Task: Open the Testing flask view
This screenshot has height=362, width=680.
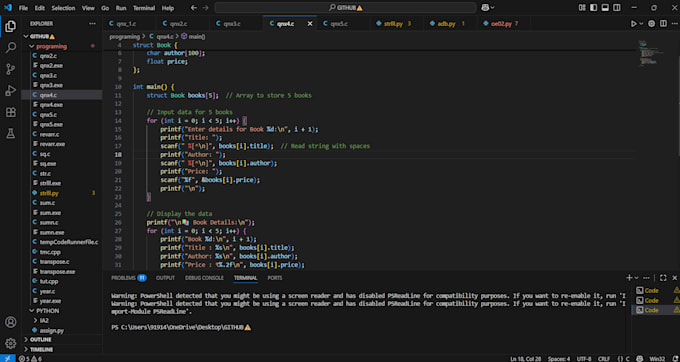Action: click(x=10, y=134)
